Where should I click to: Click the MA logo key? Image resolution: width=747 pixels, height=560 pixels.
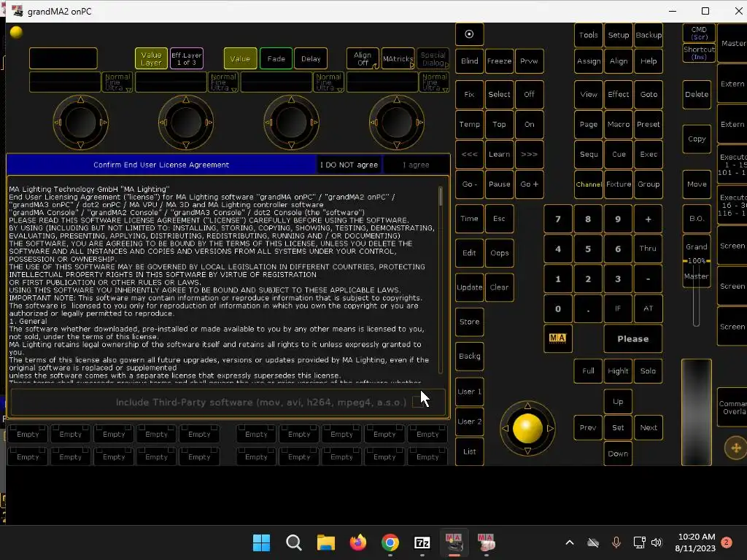click(x=557, y=338)
